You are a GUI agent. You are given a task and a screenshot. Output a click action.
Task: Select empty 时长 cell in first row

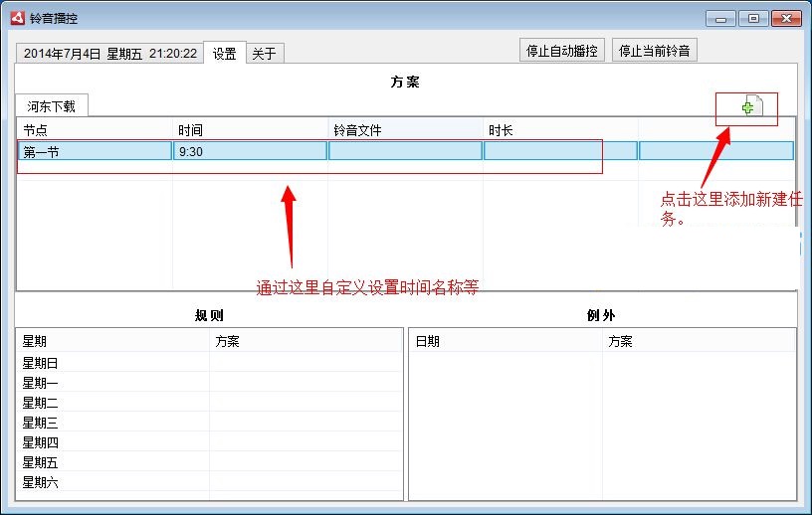[560, 151]
